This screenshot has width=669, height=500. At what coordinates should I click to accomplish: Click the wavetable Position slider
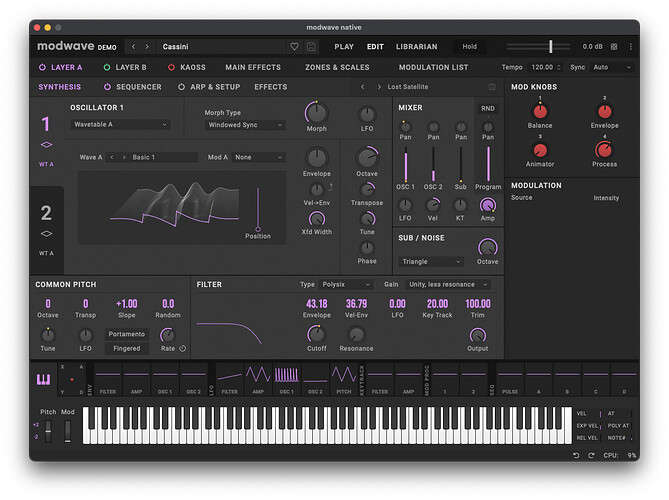(258, 209)
